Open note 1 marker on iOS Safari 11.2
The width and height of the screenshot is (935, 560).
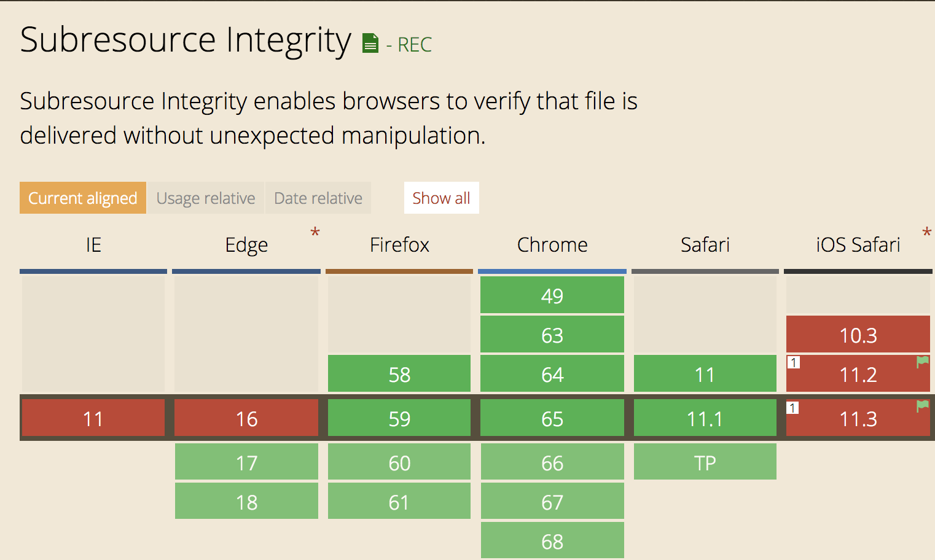794,362
